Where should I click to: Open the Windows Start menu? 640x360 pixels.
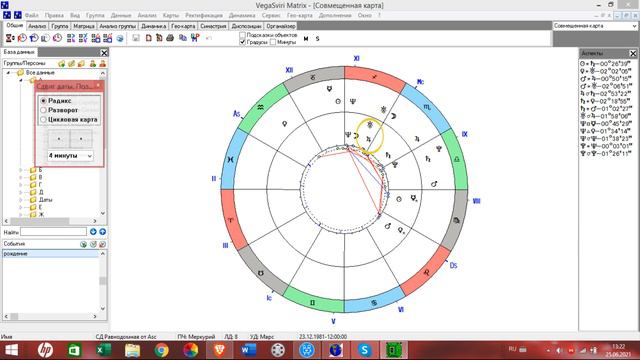coord(11,350)
